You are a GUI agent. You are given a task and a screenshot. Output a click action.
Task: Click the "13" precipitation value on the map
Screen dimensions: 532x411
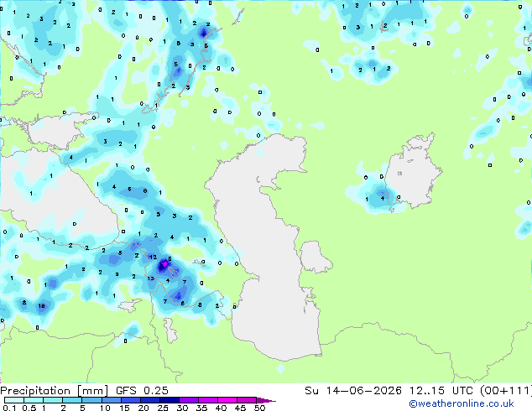pyautogui.click(x=151, y=278)
